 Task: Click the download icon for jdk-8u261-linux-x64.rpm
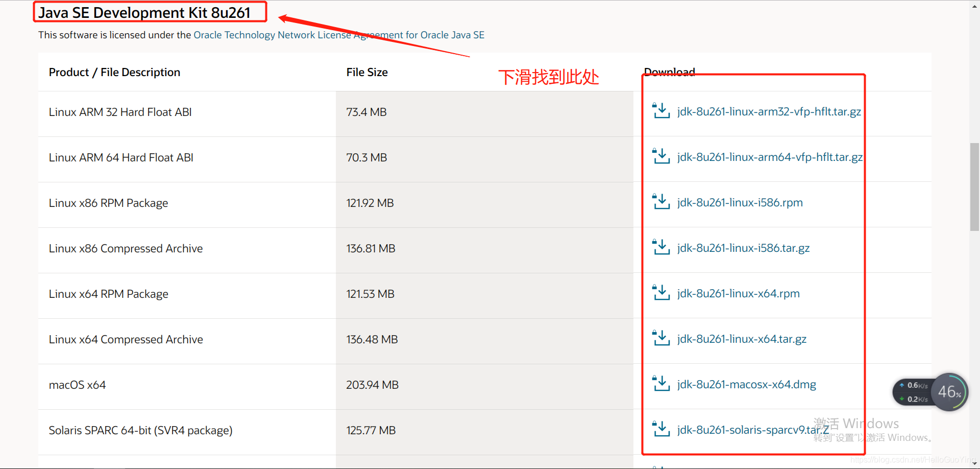(661, 292)
